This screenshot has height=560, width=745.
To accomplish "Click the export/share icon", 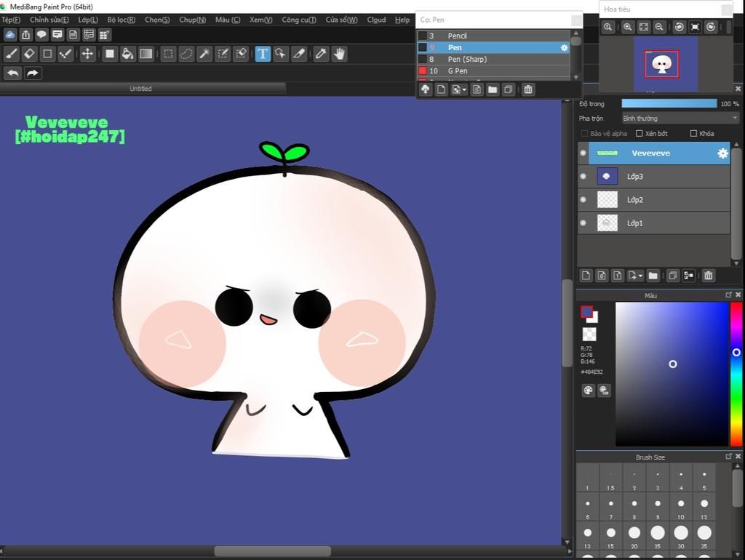I will tap(25, 35).
